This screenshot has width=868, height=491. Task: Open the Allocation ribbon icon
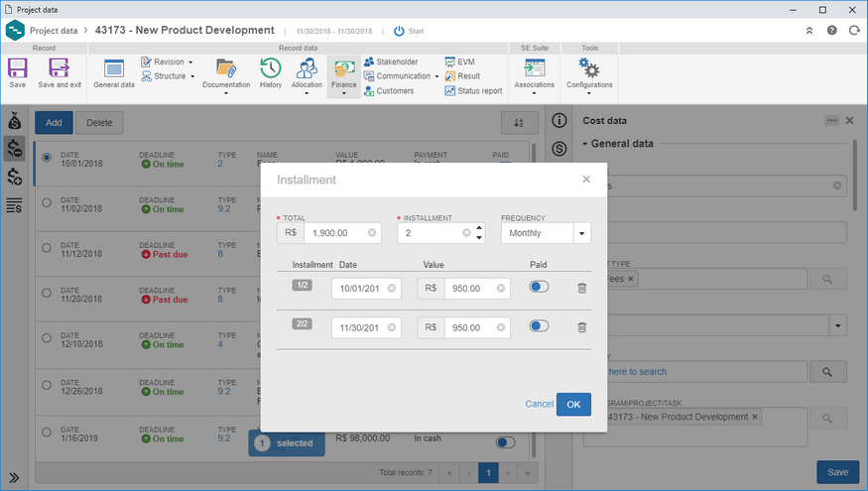(x=307, y=73)
